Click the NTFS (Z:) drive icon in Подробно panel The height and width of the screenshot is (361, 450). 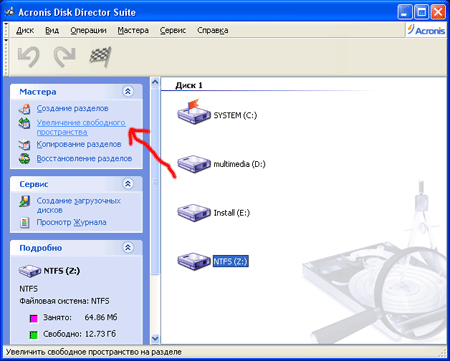coord(30,271)
